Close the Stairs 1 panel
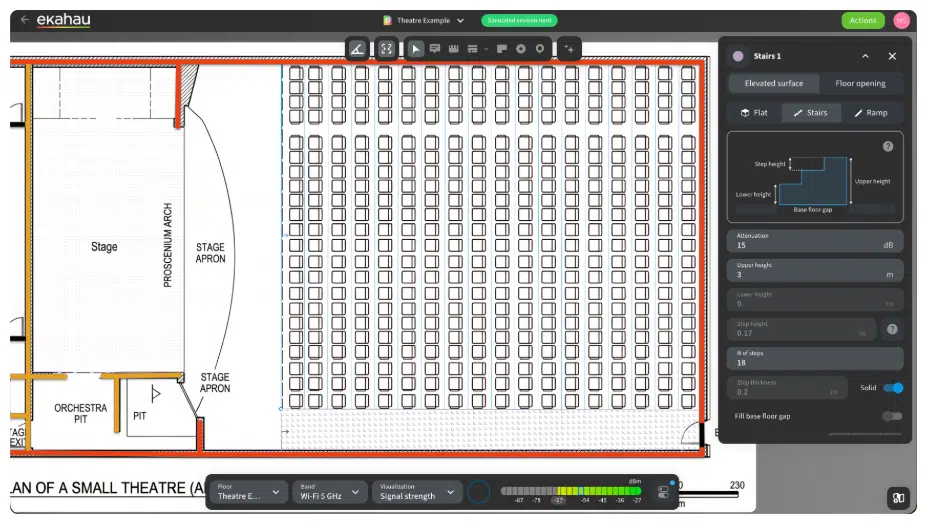925x521 pixels. (892, 56)
